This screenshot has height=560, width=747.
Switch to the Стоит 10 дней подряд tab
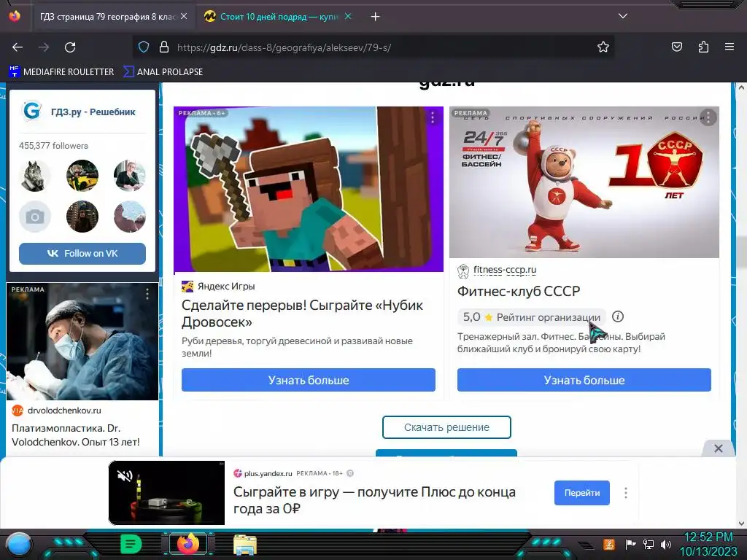pos(279,17)
